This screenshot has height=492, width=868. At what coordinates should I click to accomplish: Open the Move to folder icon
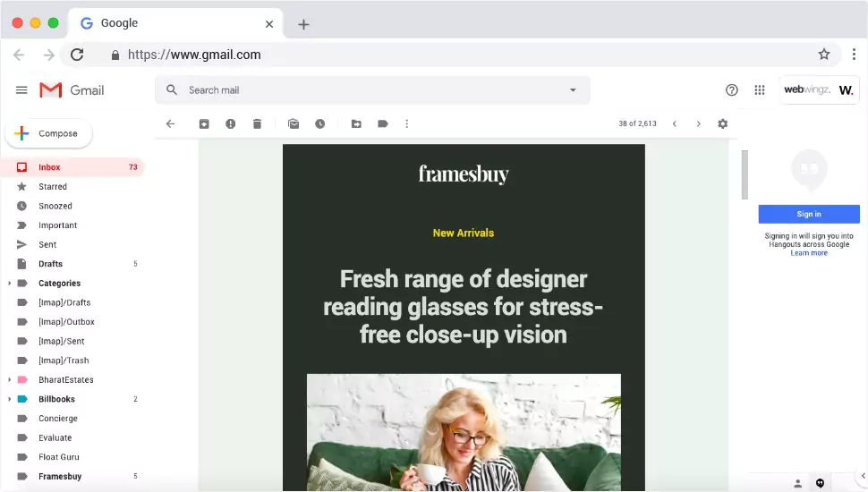click(x=356, y=124)
